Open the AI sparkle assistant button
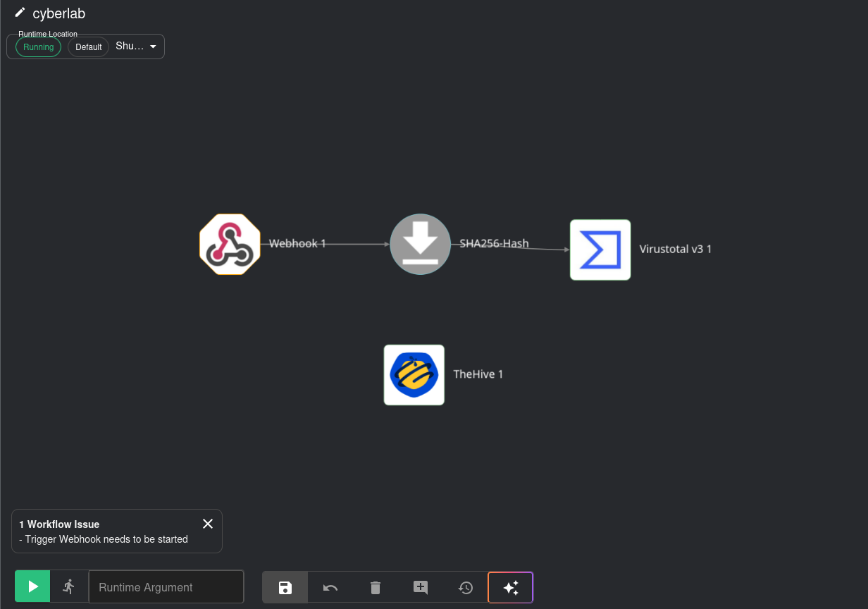868x609 pixels. (x=511, y=587)
